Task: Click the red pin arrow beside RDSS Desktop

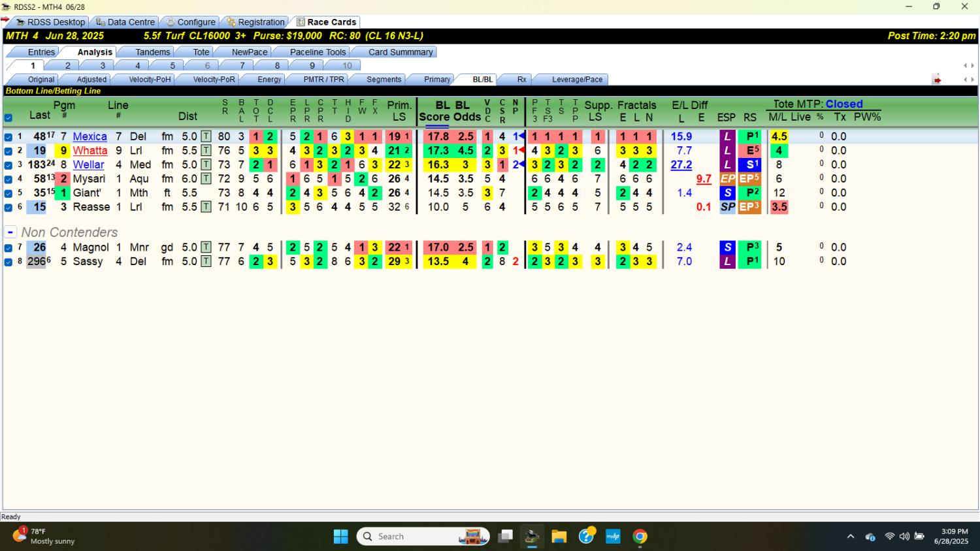Action: (5, 20)
